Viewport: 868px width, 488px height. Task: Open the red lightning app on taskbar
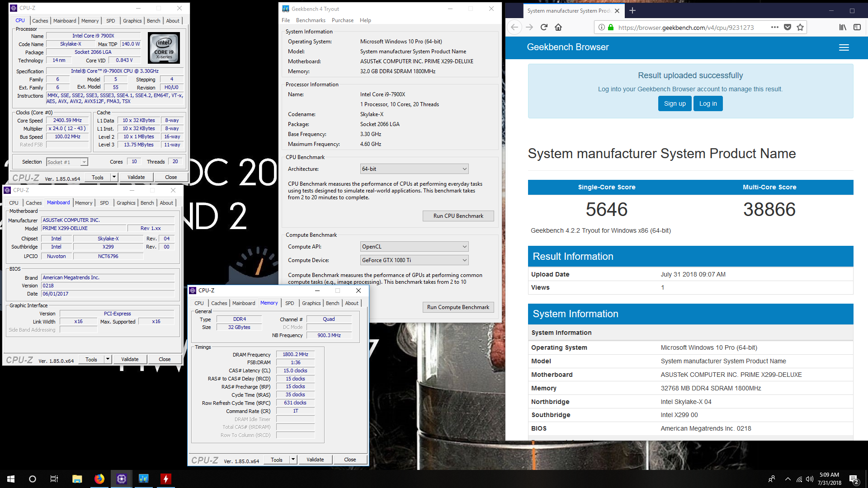(x=165, y=479)
